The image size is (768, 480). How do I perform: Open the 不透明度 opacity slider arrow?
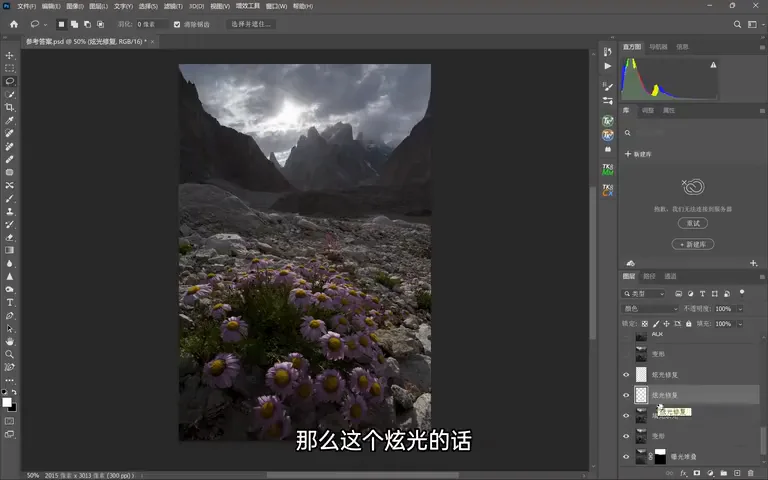(740, 309)
